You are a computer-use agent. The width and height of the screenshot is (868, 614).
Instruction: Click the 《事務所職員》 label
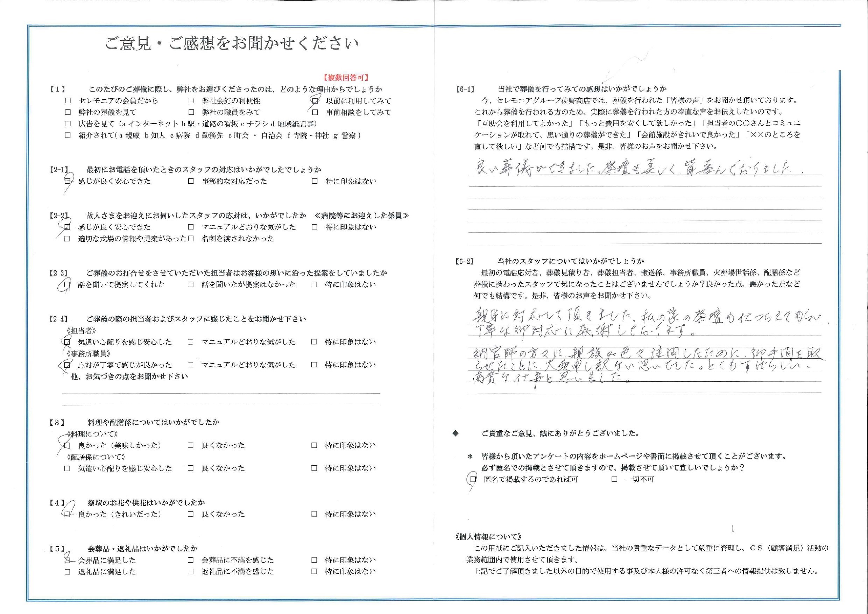pyautogui.click(x=88, y=354)
